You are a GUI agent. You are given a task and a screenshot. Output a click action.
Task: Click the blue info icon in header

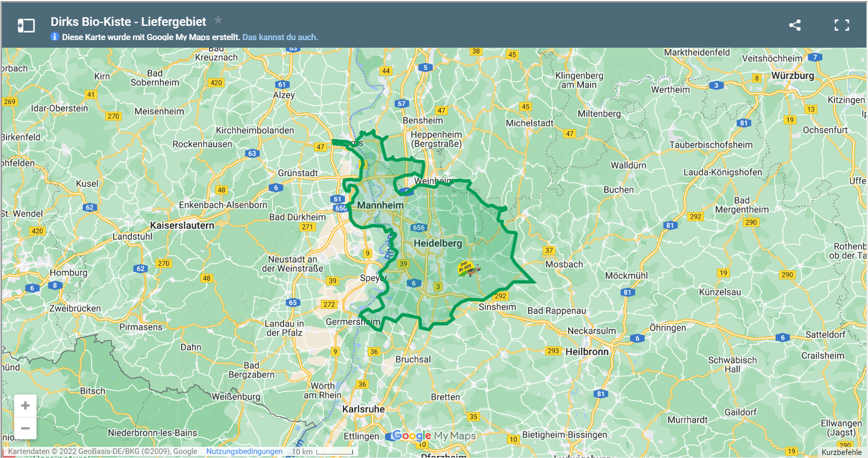(x=55, y=37)
